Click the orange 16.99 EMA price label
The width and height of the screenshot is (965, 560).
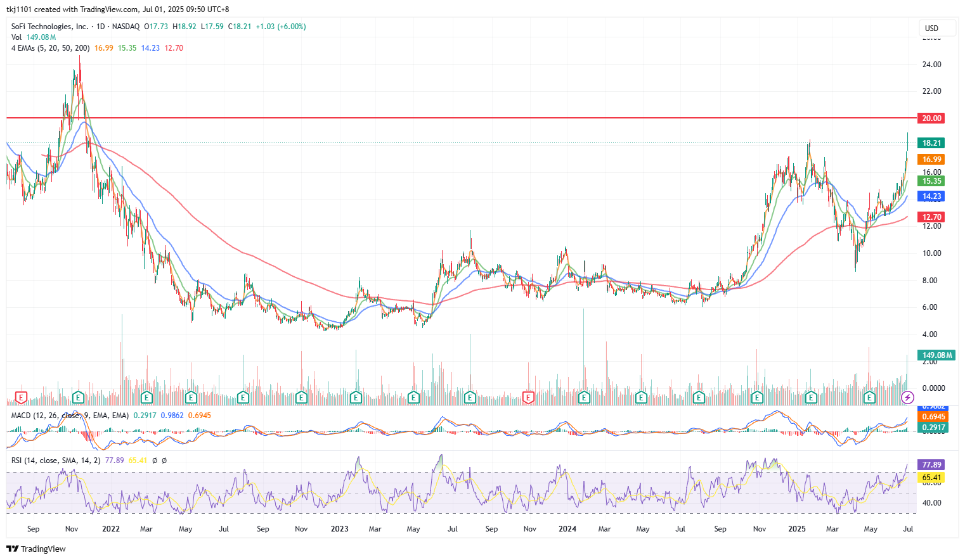(931, 160)
